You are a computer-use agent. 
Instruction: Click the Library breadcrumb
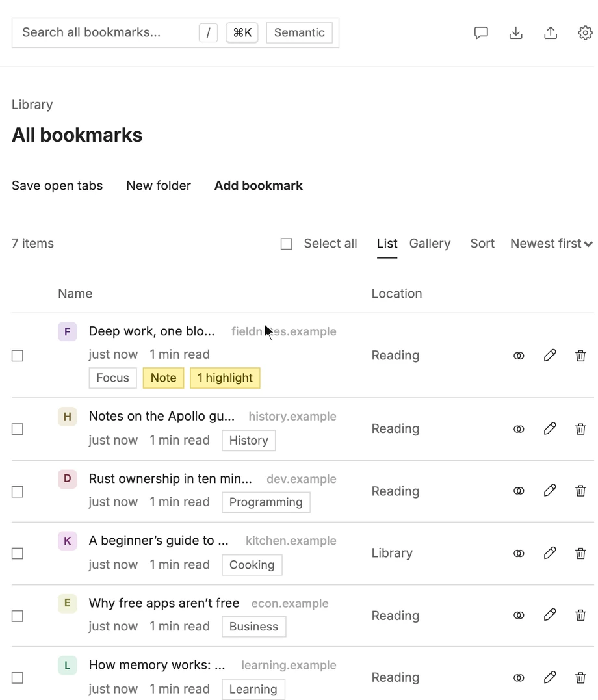[32, 105]
